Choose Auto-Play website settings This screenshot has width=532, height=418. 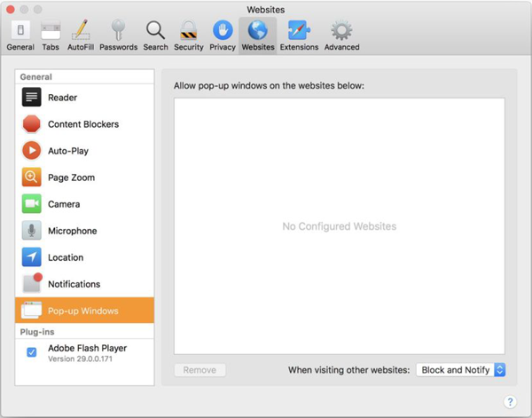click(67, 151)
